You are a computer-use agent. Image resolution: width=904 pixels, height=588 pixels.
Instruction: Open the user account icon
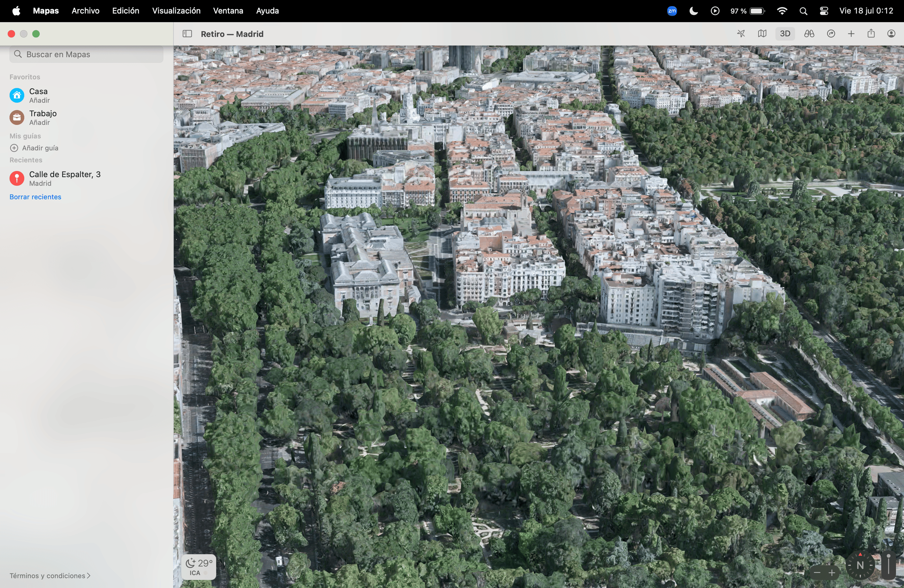[891, 34]
